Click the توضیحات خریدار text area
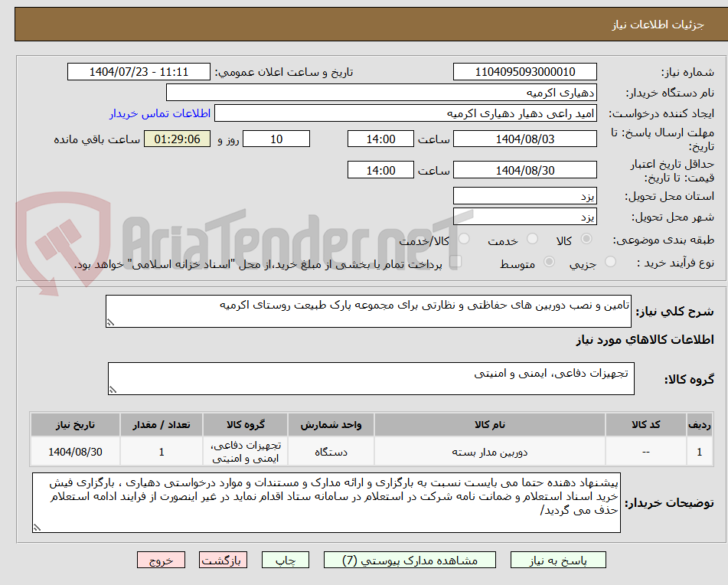Image resolution: width=728 pixels, height=585 pixels. (x=326, y=503)
